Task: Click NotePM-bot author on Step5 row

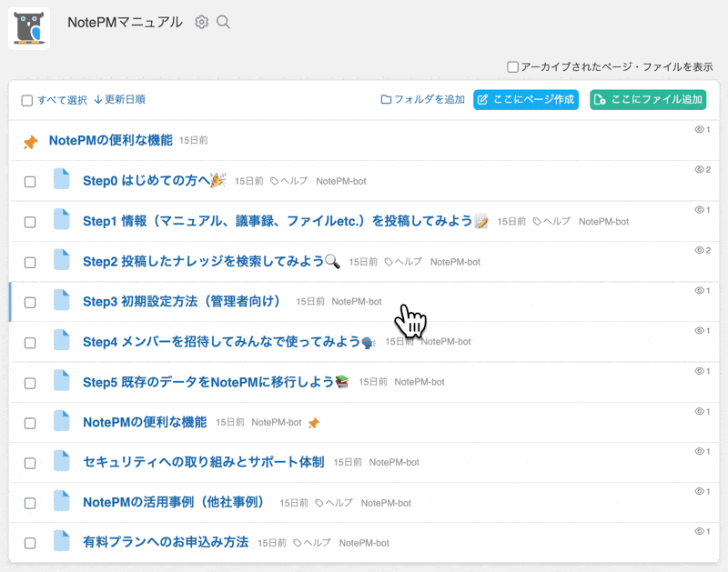Action: point(420,382)
